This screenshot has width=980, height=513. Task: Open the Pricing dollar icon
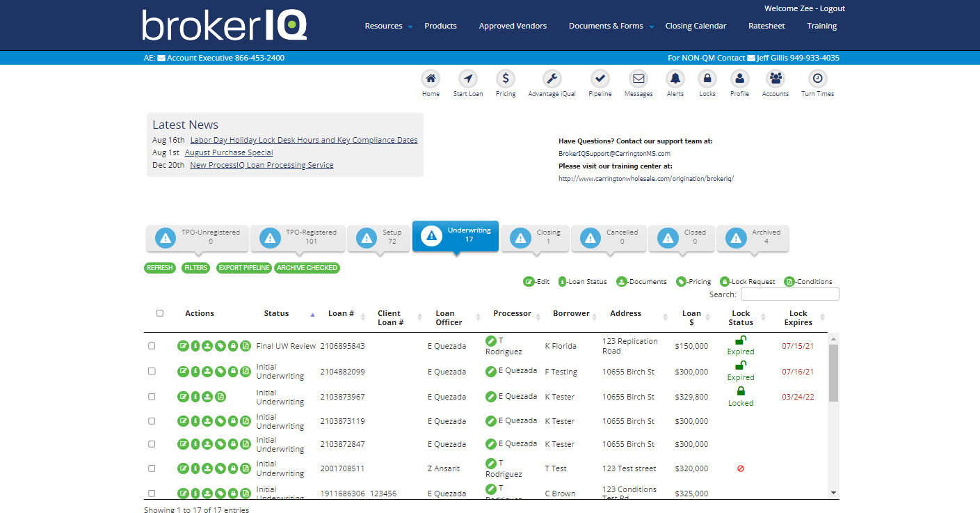point(506,79)
